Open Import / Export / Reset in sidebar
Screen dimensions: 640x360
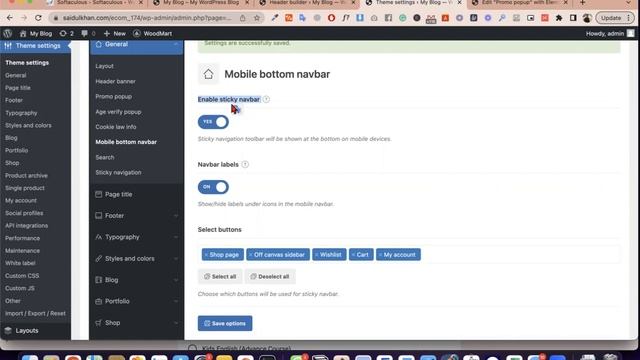coord(35,313)
